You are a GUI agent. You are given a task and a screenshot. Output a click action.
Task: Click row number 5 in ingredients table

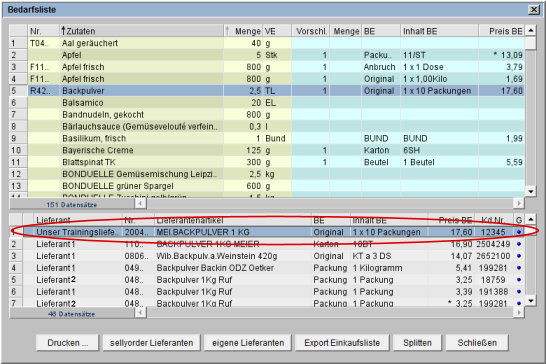(x=18, y=91)
